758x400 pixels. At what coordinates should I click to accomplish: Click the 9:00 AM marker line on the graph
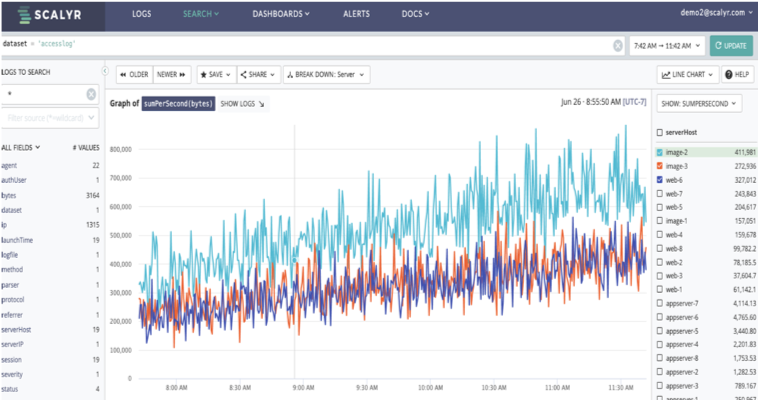pos(293,260)
